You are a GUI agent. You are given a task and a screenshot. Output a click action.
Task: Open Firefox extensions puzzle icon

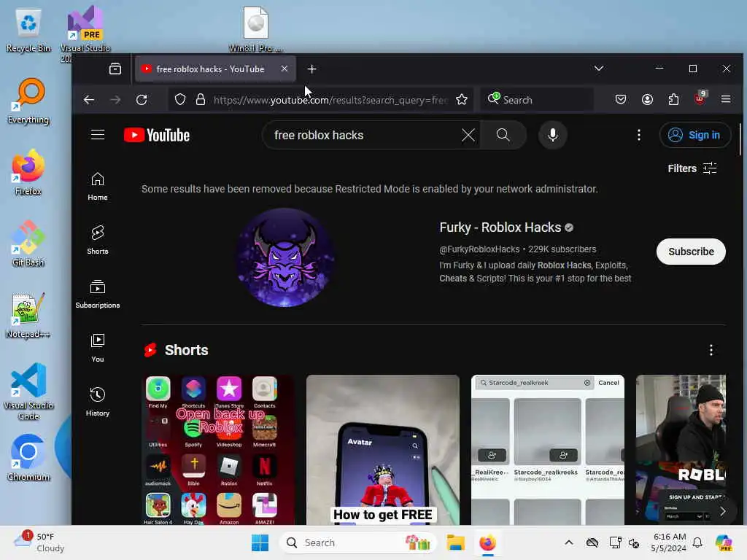click(x=673, y=99)
